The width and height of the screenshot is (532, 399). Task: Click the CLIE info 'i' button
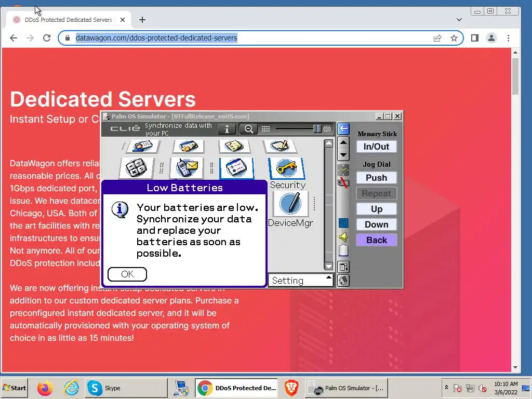pyautogui.click(x=227, y=129)
